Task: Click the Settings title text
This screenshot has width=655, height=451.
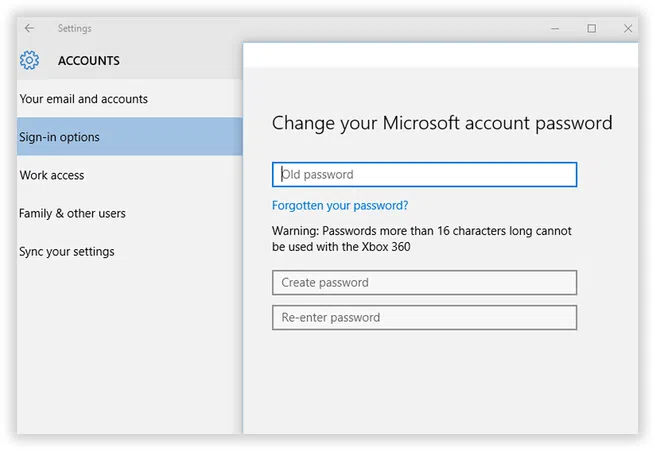Action: (x=74, y=28)
